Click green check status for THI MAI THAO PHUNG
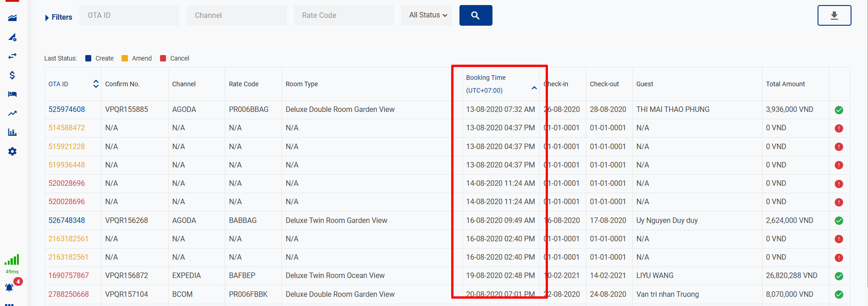This screenshot has width=868, height=306. click(x=839, y=110)
